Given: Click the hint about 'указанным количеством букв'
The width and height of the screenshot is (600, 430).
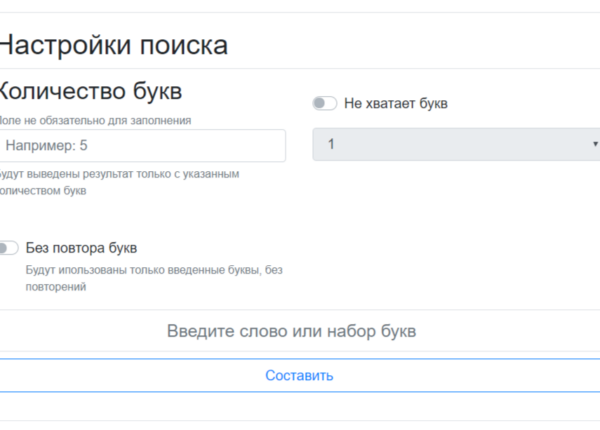Looking at the screenshot, I should click(119, 182).
